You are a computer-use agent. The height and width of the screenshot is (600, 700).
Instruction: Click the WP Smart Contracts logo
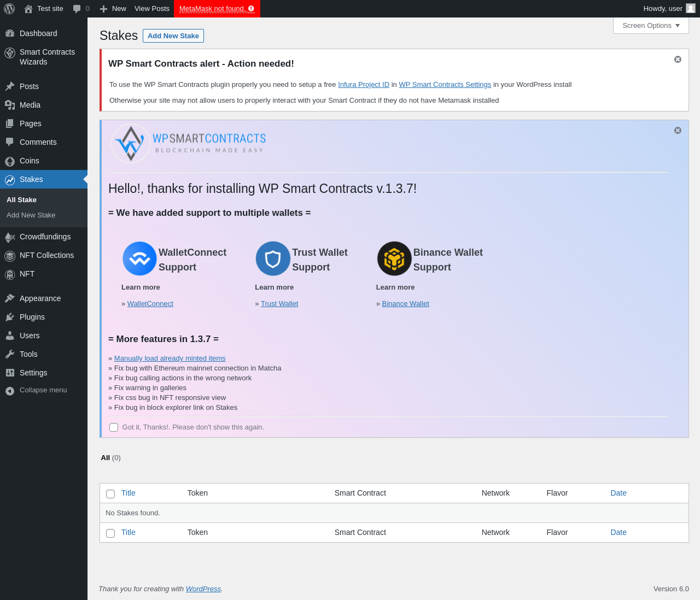[188, 144]
